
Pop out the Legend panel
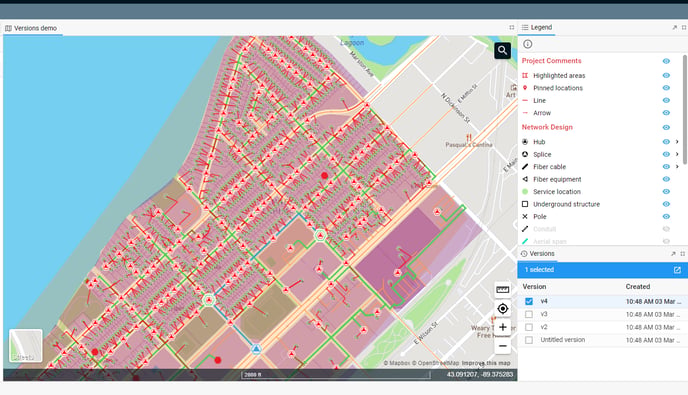[x=674, y=27]
